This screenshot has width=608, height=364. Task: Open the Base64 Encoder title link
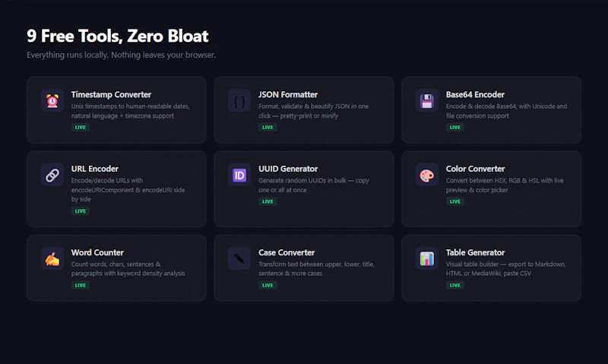475,94
